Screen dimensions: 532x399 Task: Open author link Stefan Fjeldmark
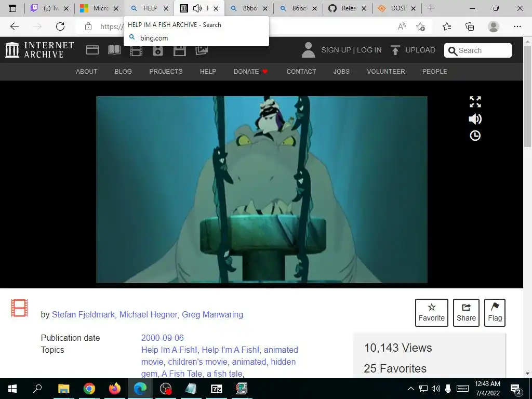tap(83, 314)
